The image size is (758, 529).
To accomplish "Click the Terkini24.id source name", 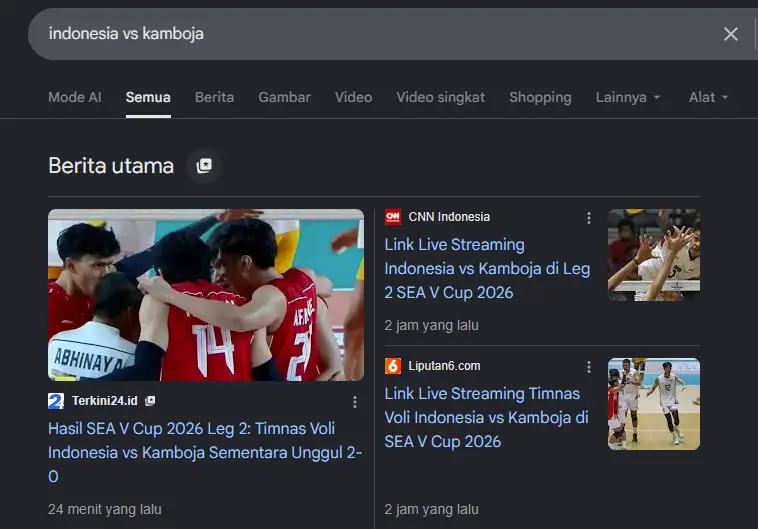I will [x=105, y=401].
